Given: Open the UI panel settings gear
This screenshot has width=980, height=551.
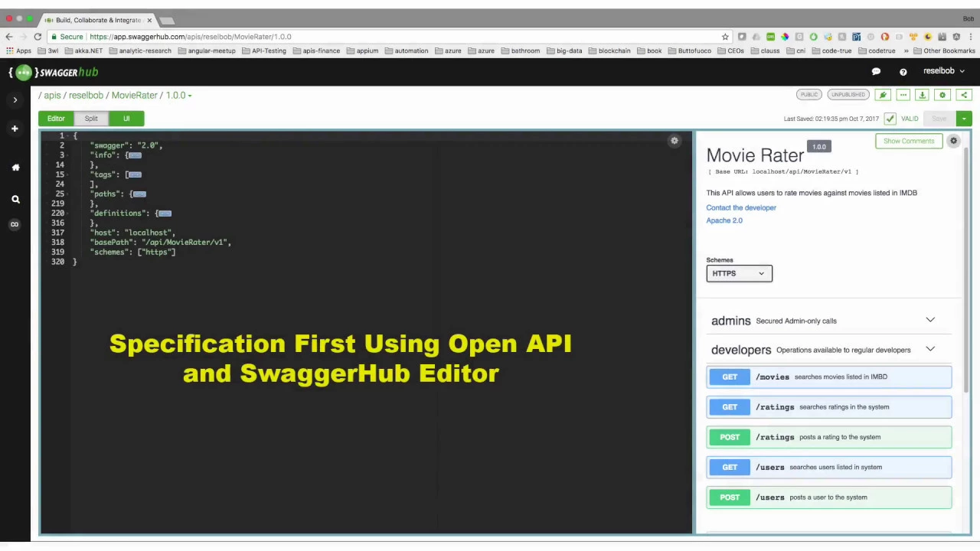Looking at the screenshot, I should [x=954, y=141].
